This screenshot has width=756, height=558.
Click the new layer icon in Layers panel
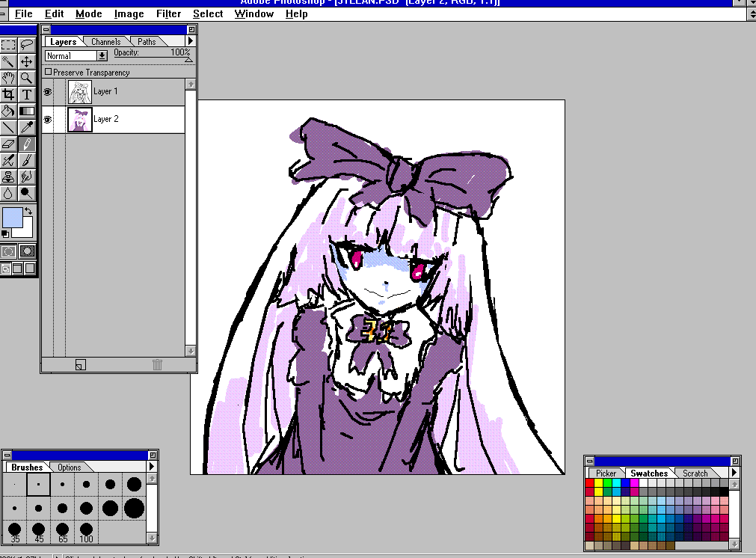point(81,364)
